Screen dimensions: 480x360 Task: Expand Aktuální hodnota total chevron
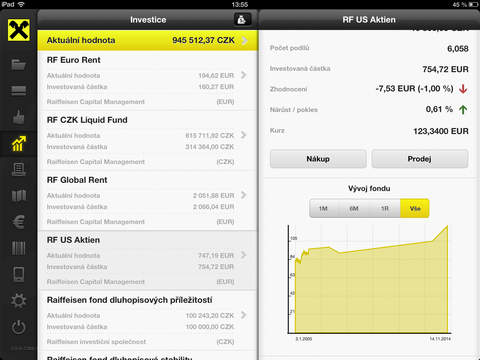click(x=245, y=41)
